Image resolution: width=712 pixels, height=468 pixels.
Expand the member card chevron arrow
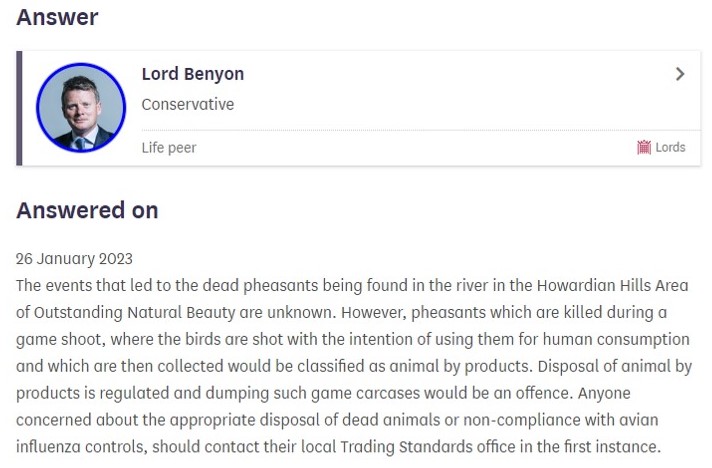coord(680,74)
